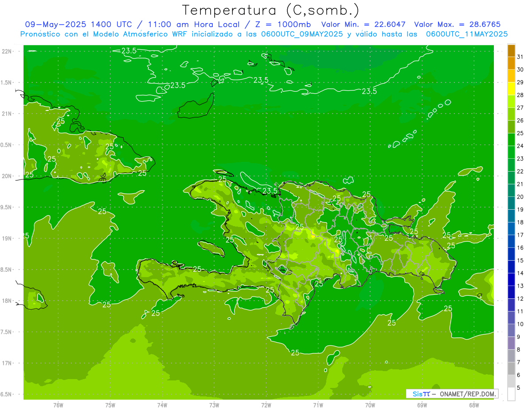Viewport: 532px width, 411px height.
Task: Click the '72W' longitude axis label
Action: [266, 405]
